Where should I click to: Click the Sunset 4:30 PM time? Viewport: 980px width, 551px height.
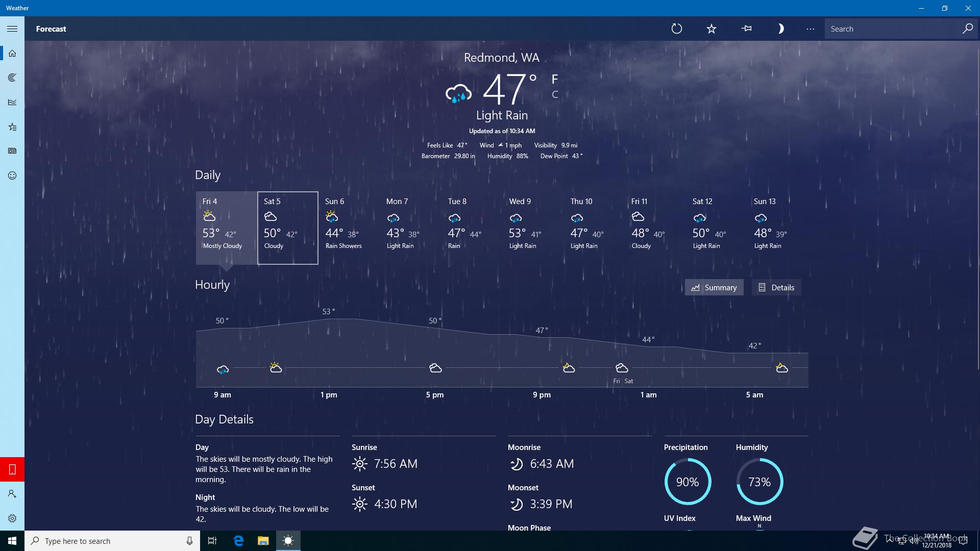pyautogui.click(x=396, y=504)
